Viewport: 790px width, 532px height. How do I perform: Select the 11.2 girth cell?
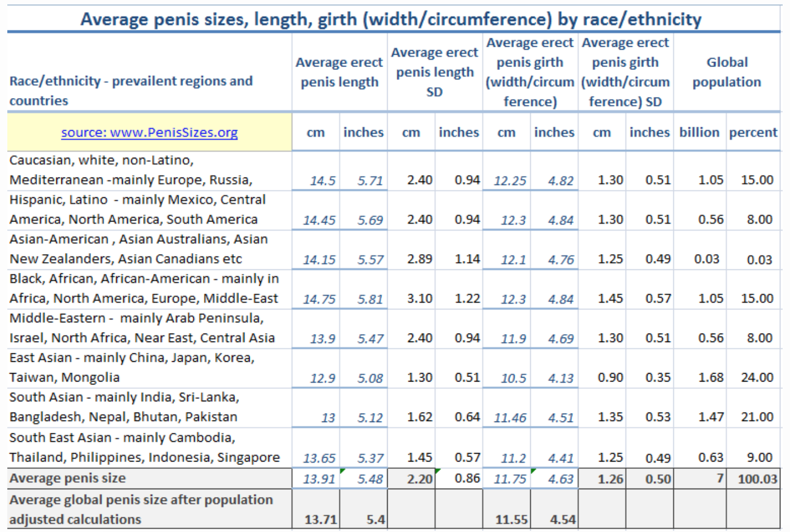pyautogui.click(x=513, y=458)
